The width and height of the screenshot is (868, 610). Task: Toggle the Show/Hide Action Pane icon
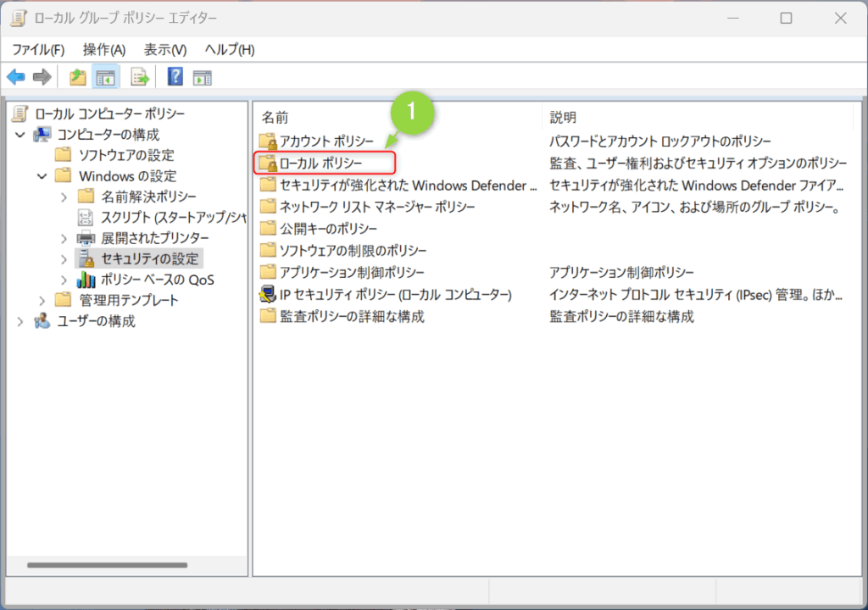click(202, 77)
